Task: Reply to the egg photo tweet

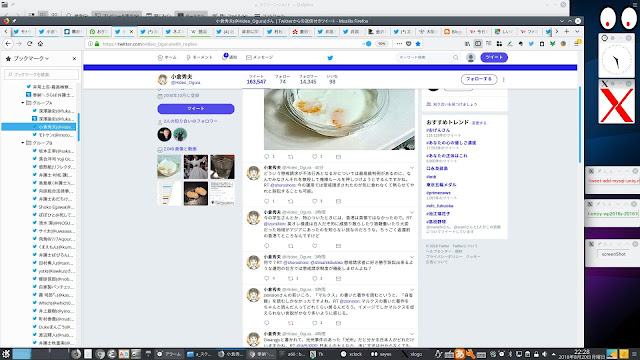Action: (267, 157)
